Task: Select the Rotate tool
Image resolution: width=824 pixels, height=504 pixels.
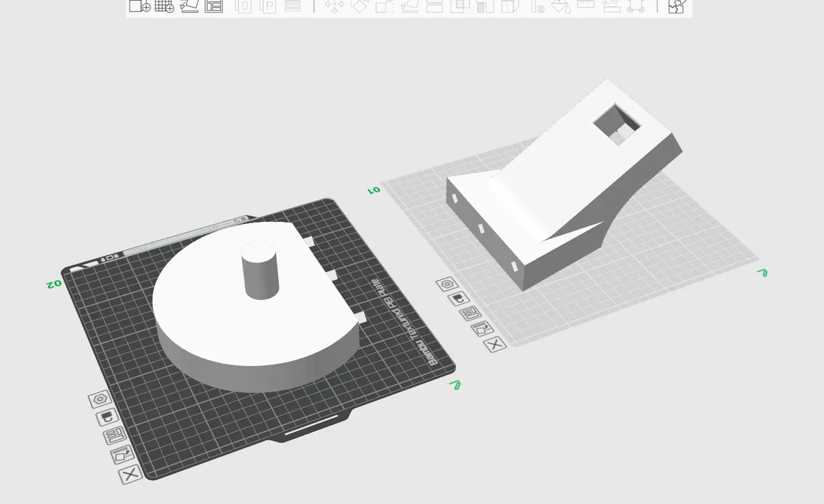Action: click(x=358, y=6)
